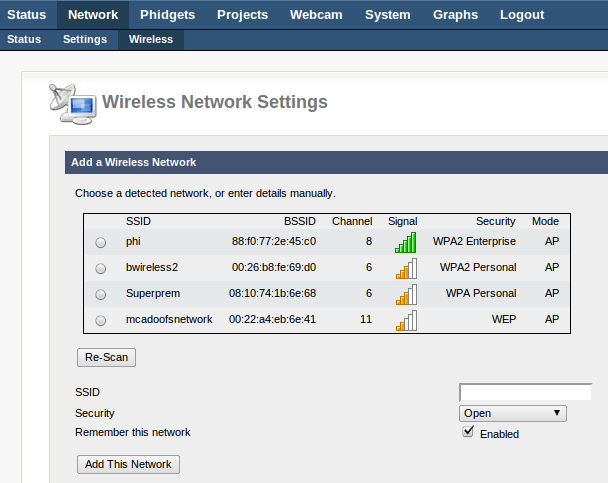
Task: Click Superprem signal strength icon
Action: pyautogui.click(x=406, y=294)
